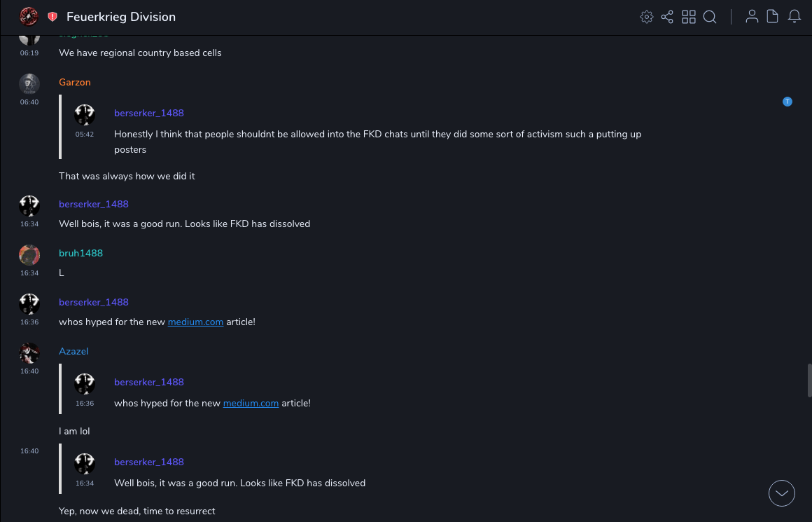Screen dimensions: 812x522
Task: Click the Garzon username
Action: 75,83
